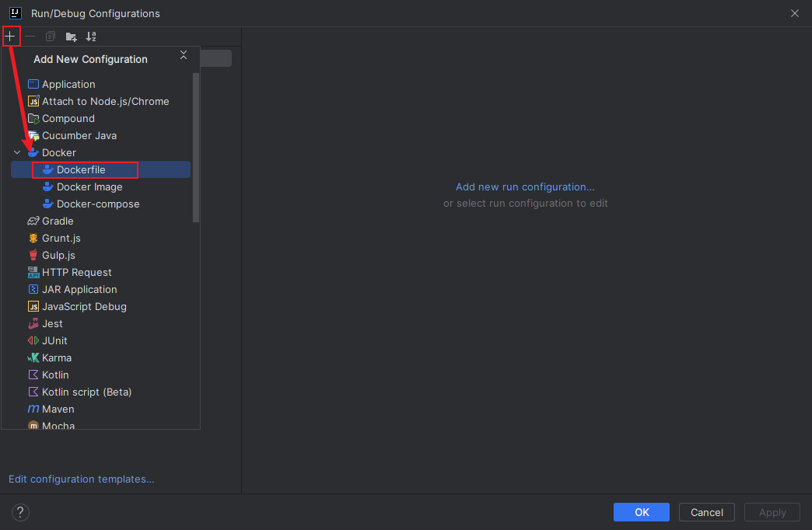Click the Cucumber Java icon
This screenshot has height=530, width=812.
tap(33, 135)
